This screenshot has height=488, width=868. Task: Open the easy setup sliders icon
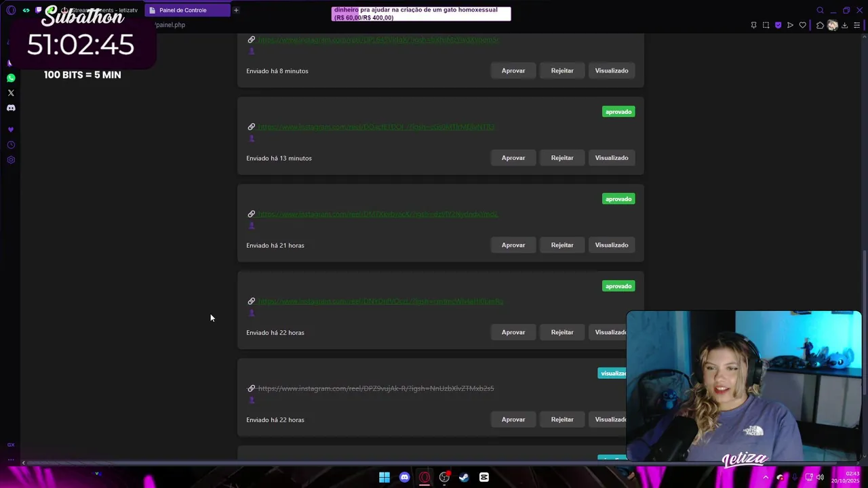856,25
